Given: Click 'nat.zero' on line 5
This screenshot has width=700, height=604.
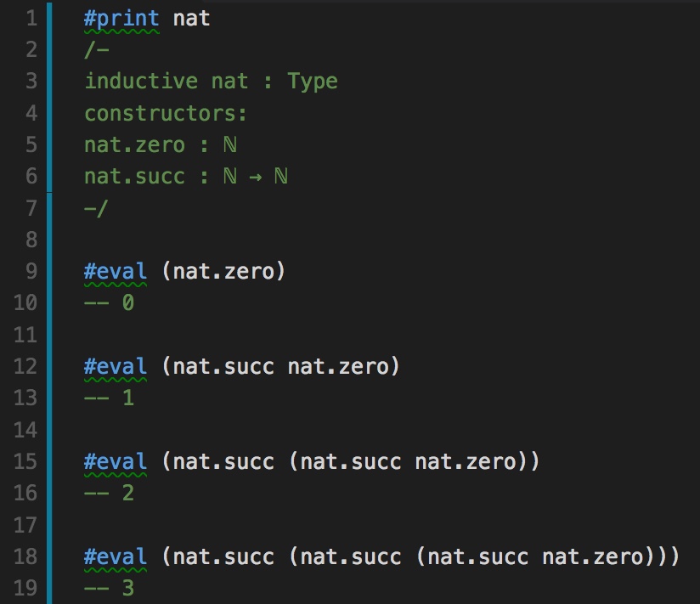Looking at the screenshot, I should point(134,145).
